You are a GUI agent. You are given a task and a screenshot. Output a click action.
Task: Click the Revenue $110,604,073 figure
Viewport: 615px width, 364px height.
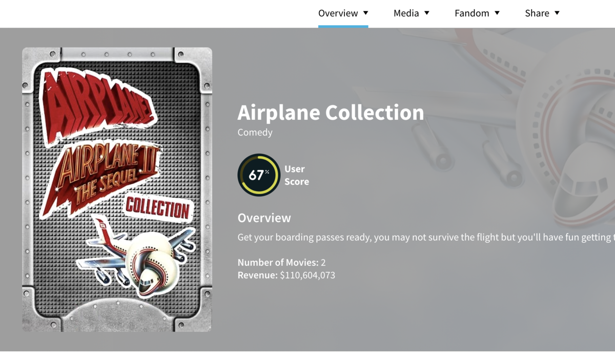(x=286, y=275)
